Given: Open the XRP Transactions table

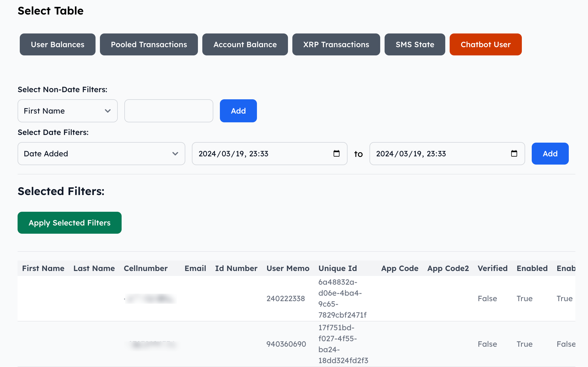Looking at the screenshot, I should 336,44.
